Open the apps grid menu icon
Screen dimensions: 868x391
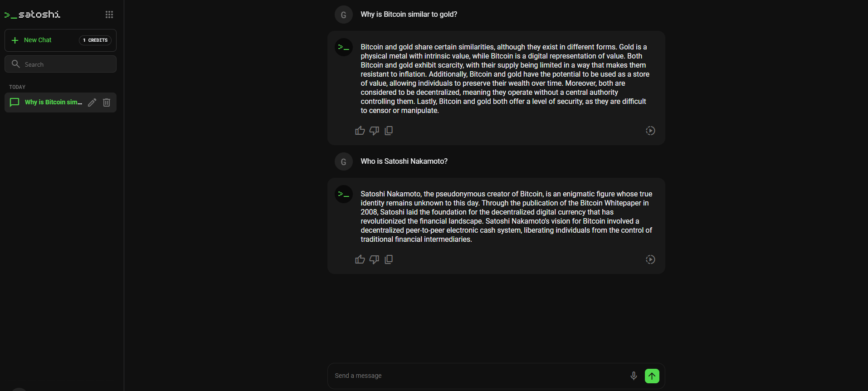point(109,15)
